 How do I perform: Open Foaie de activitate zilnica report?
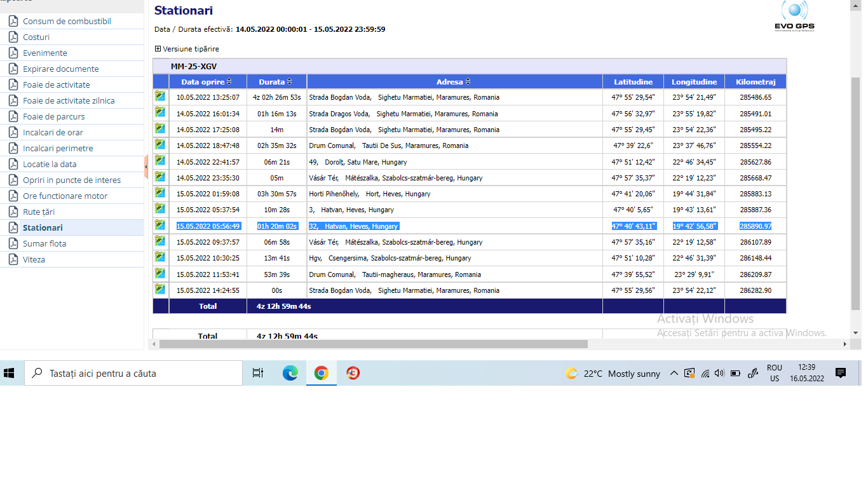tap(69, 100)
